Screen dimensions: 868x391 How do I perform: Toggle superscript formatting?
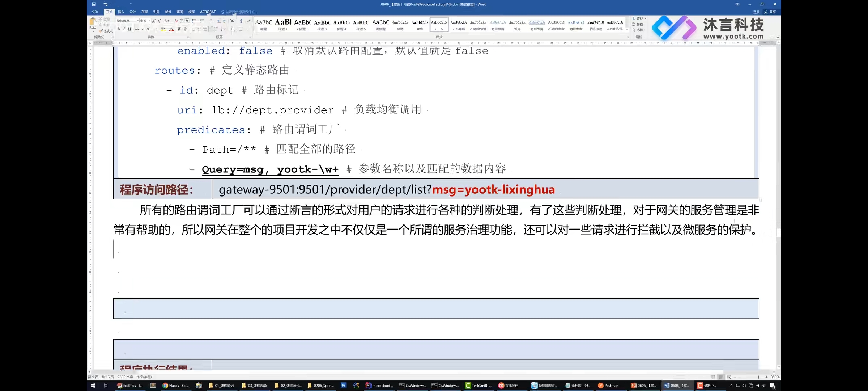pos(148,29)
